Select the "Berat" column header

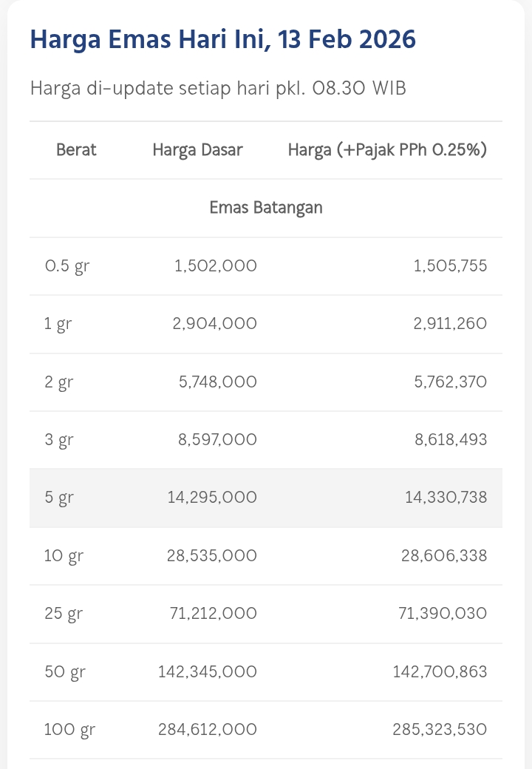(x=76, y=150)
